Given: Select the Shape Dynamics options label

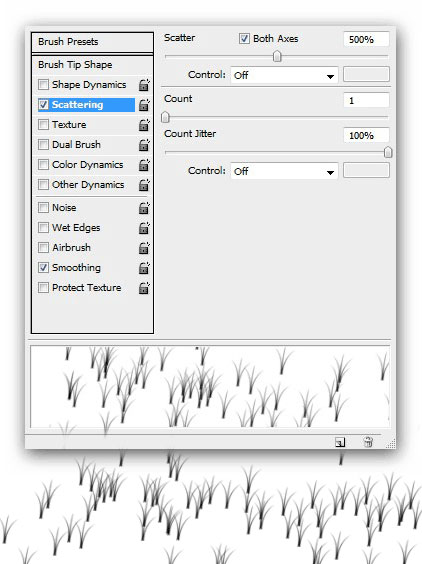Looking at the screenshot, I should coord(89,85).
